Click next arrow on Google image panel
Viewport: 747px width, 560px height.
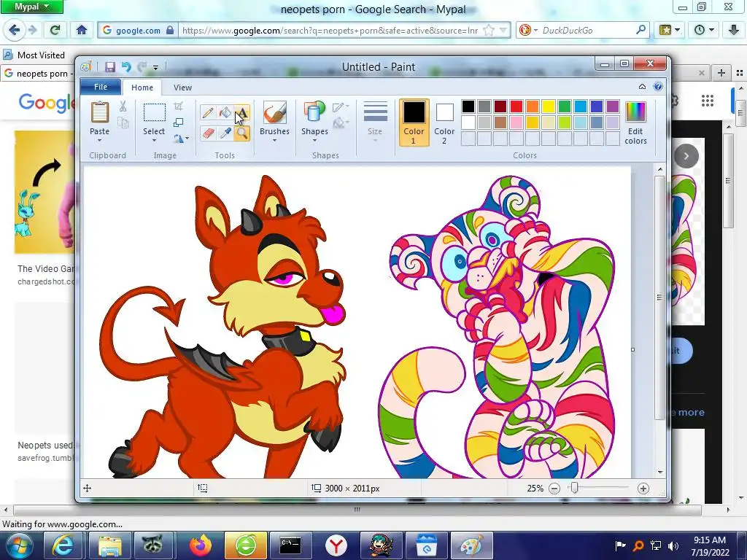point(686,156)
